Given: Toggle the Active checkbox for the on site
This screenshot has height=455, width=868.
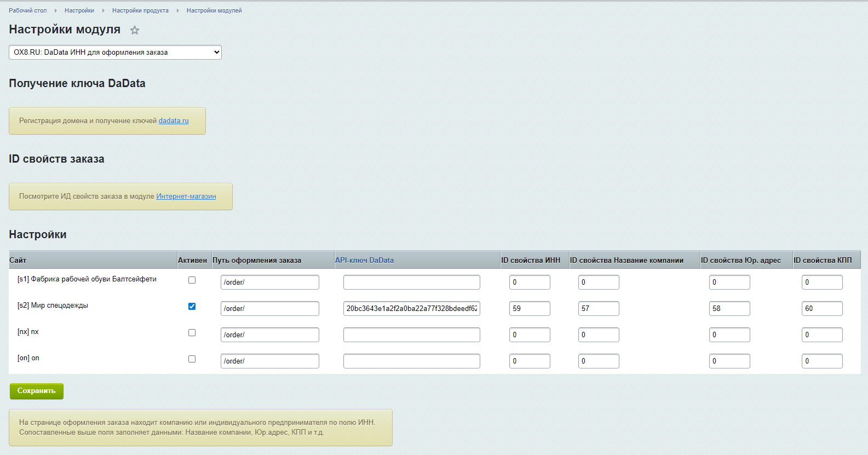Looking at the screenshot, I should pos(192,359).
